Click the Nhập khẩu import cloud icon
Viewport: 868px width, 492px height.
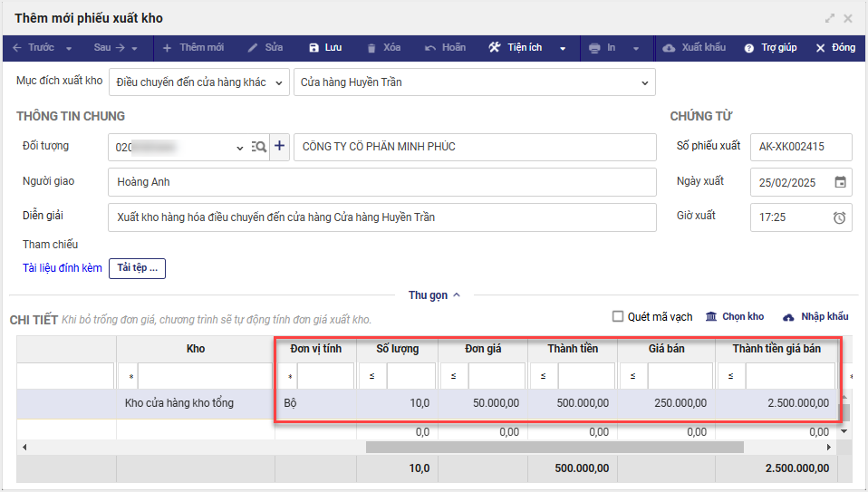pyautogui.click(x=788, y=317)
